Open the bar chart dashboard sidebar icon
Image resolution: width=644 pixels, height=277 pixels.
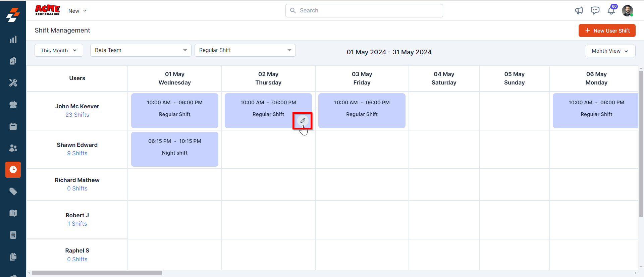[x=13, y=40]
